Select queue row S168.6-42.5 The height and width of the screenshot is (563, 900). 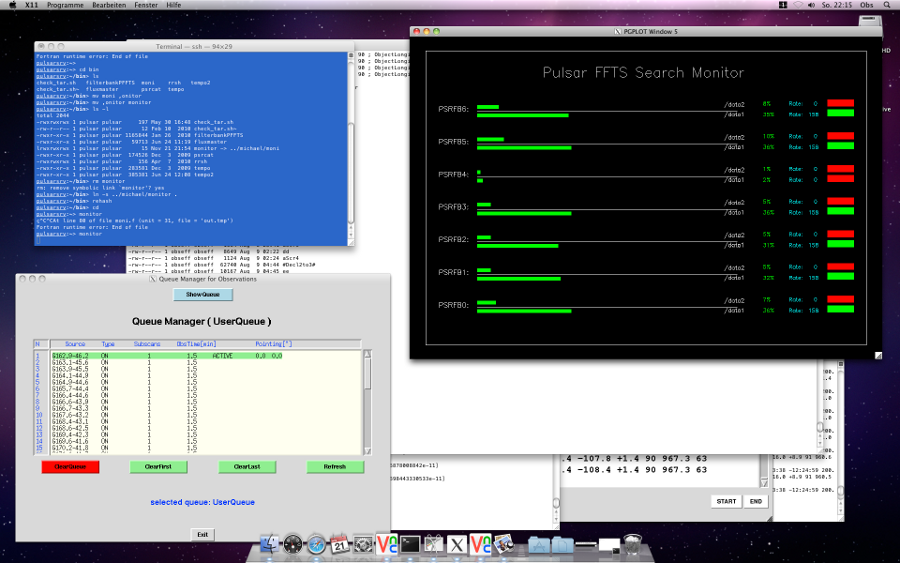(207, 428)
